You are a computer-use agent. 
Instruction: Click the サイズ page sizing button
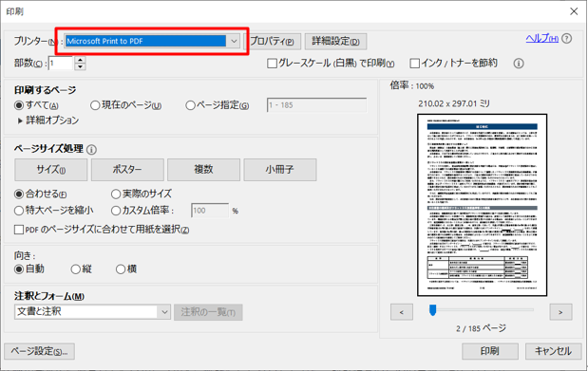(51, 170)
